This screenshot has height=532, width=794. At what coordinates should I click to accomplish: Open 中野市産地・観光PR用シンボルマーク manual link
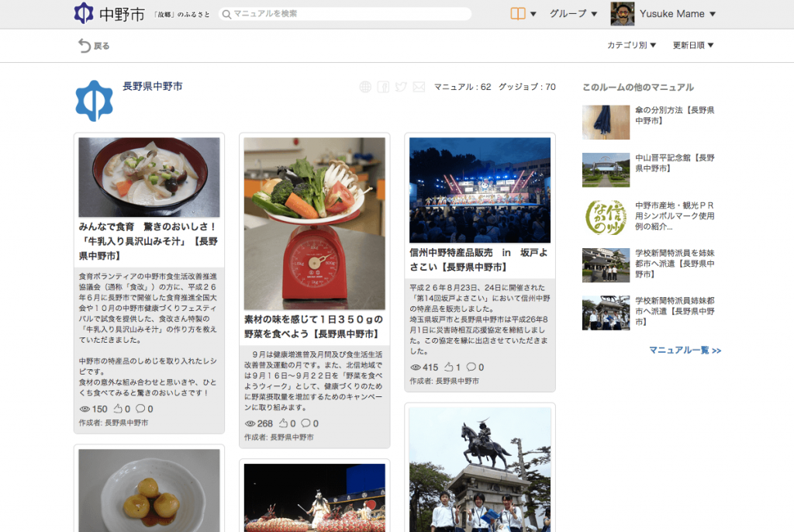[675, 216]
